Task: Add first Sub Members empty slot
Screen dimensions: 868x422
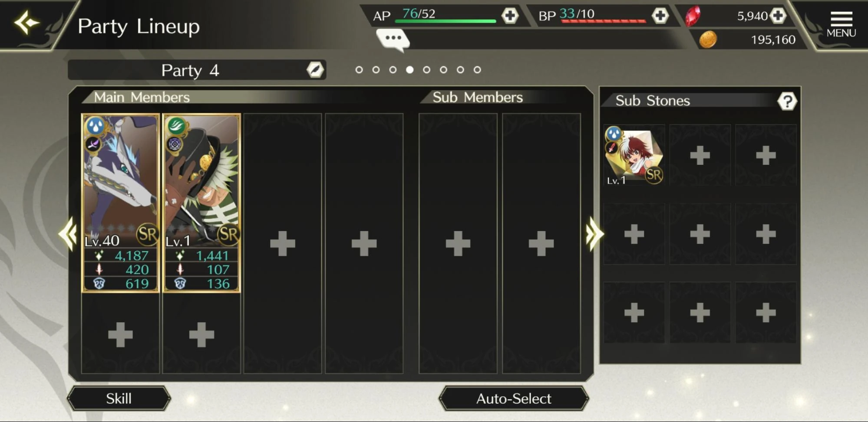Action: pyautogui.click(x=458, y=243)
